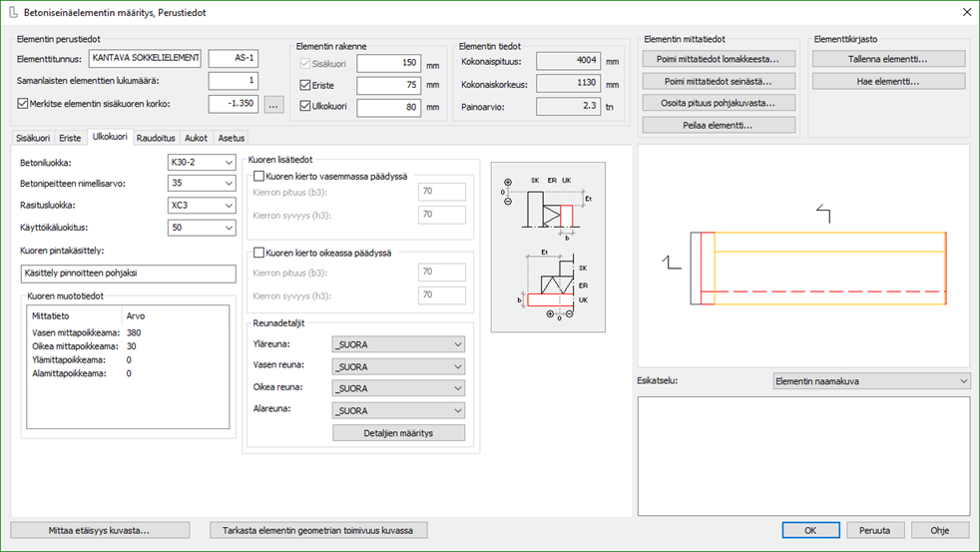Screen dimensions: 980x552
Task: Click the Kuoren pintakäsittely text field
Action: (128, 274)
